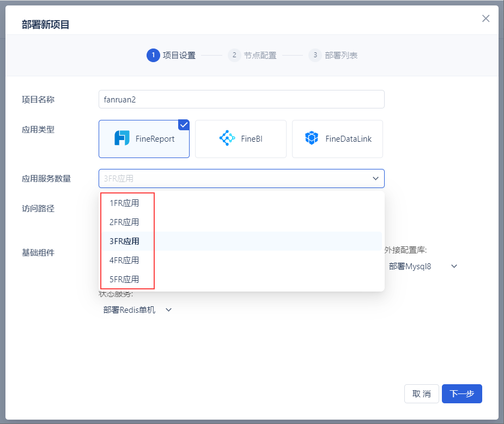Jump to step 2 节点配置

click(252, 55)
